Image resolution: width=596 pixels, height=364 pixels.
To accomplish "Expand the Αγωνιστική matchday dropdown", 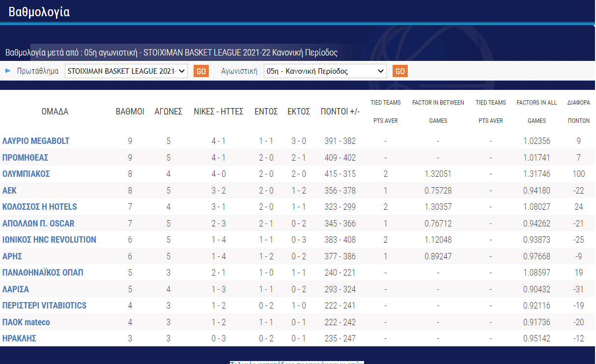I will [x=325, y=71].
